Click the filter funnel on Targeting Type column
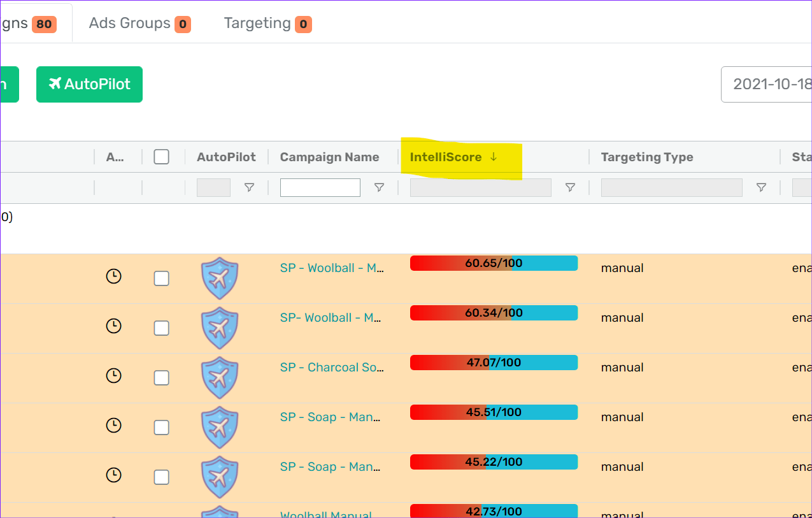This screenshot has height=518, width=812. click(761, 187)
